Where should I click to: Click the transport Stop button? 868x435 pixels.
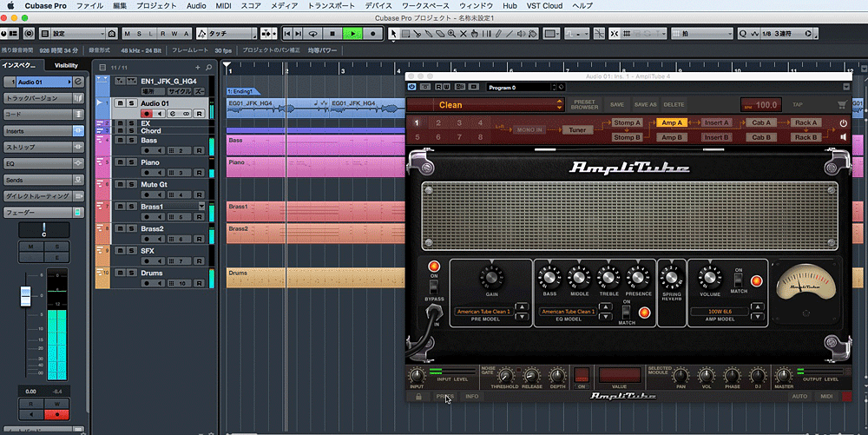tap(332, 34)
